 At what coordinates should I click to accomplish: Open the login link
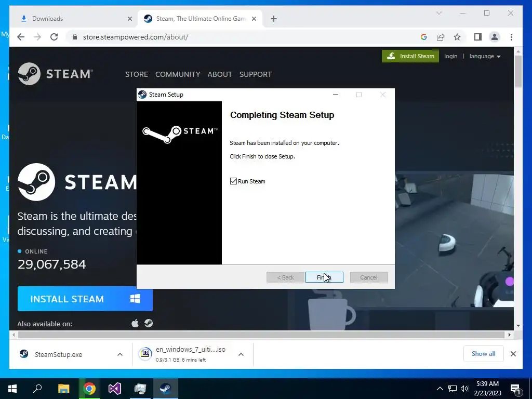click(450, 56)
